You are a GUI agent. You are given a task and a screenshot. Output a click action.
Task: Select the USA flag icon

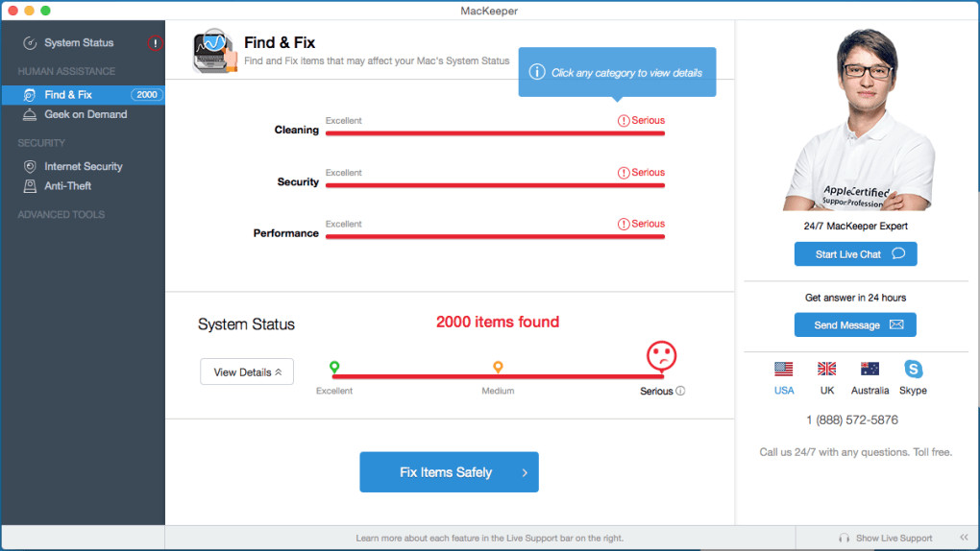click(x=784, y=370)
